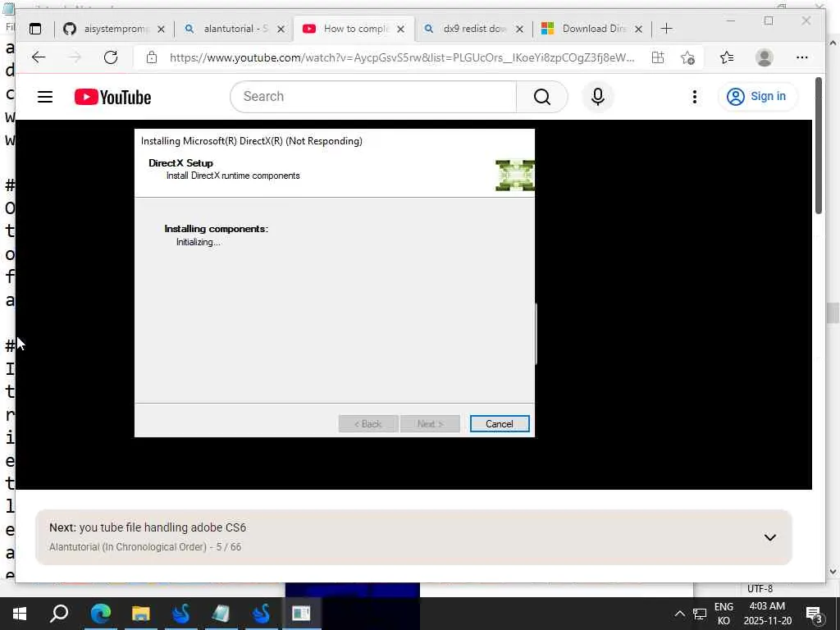Click the YouTube search magnifier button

(541, 97)
